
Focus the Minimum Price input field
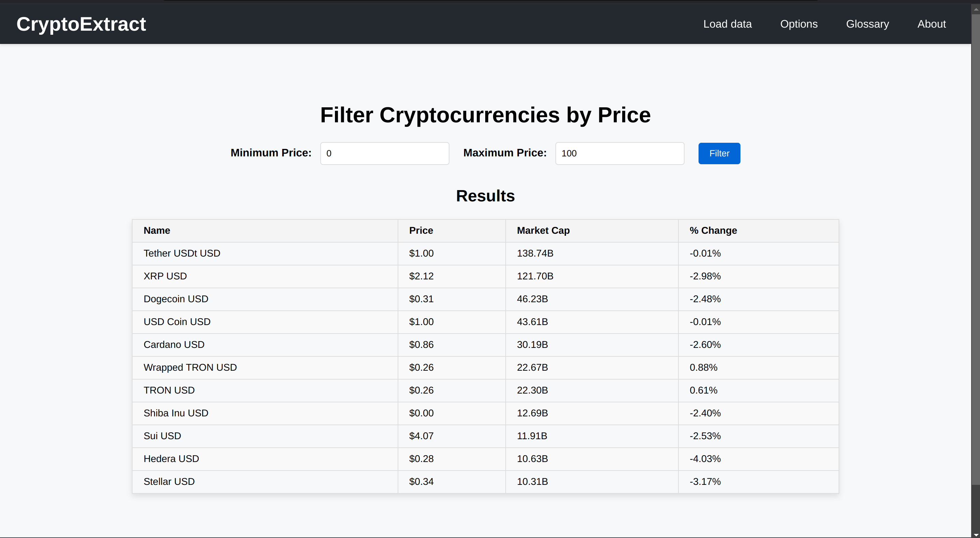(384, 153)
